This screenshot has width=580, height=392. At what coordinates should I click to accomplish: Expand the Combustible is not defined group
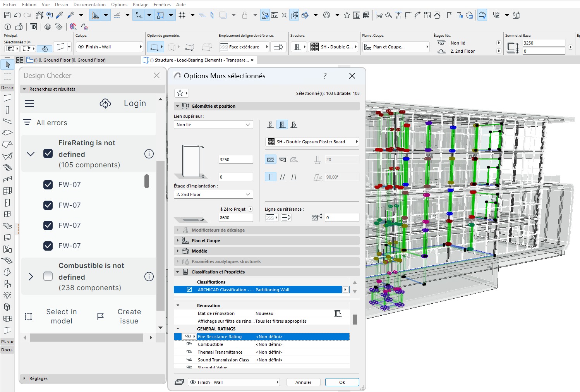31,277
